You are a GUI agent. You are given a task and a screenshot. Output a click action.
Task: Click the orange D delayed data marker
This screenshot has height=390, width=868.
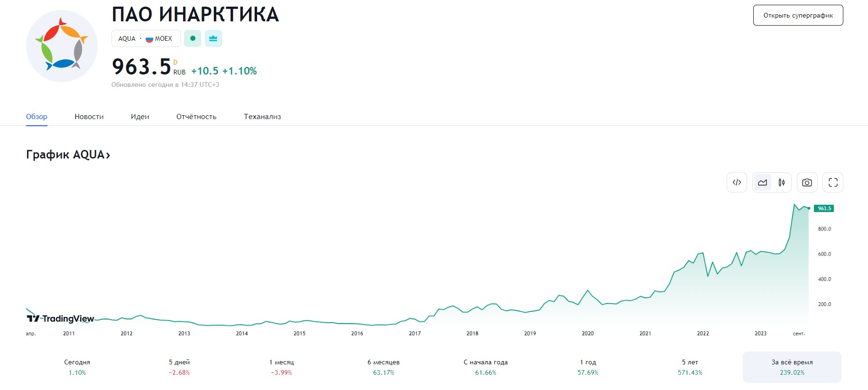pyautogui.click(x=175, y=62)
